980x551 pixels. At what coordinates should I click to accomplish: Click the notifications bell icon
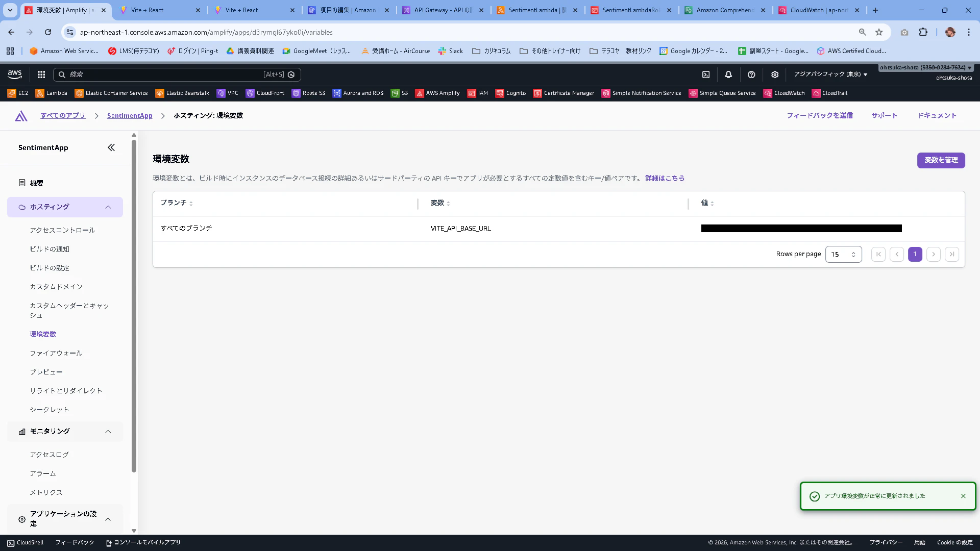click(x=728, y=74)
